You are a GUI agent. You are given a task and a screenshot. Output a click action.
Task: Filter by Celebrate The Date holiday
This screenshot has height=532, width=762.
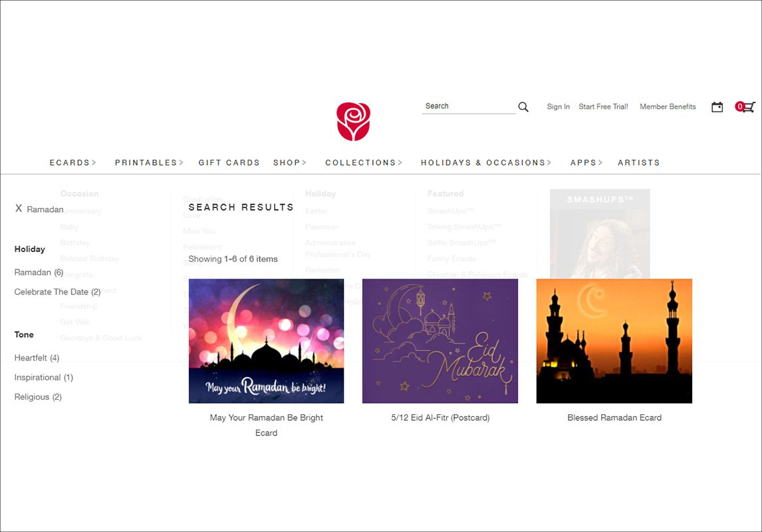pyautogui.click(x=57, y=292)
